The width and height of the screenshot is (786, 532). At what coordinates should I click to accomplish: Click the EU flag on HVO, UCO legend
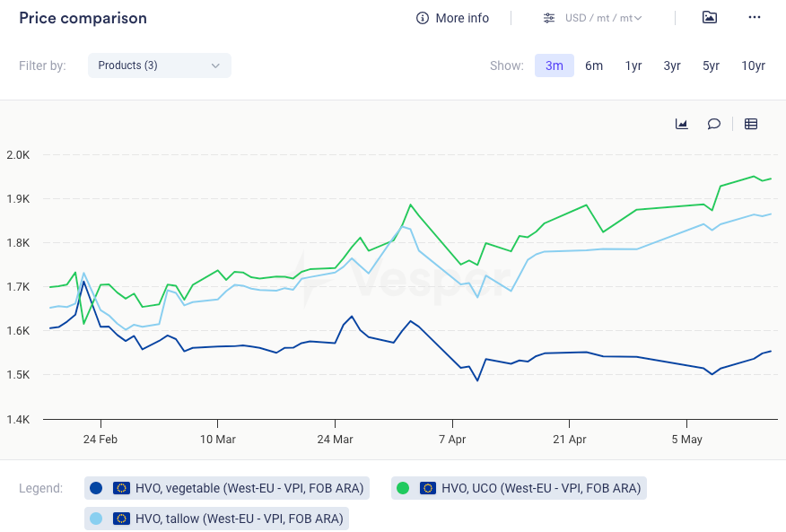coord(428,488)
